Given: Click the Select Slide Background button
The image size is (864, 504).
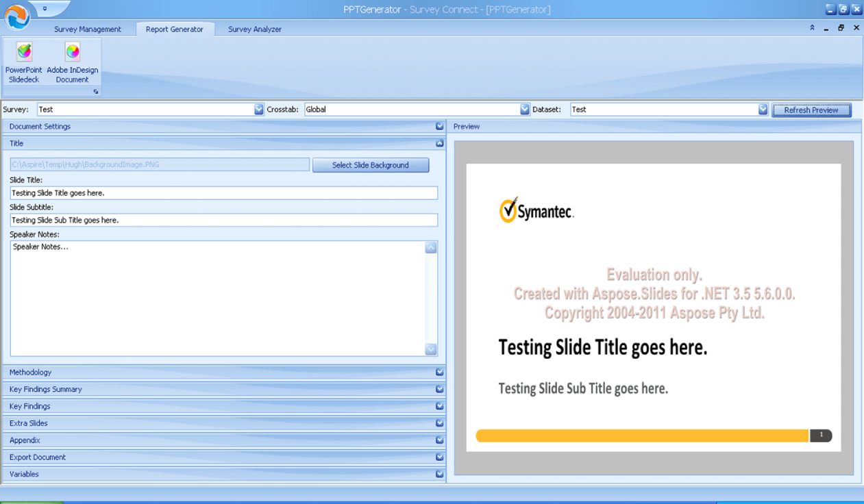Looking at the screenshot, I should [370, 165].
